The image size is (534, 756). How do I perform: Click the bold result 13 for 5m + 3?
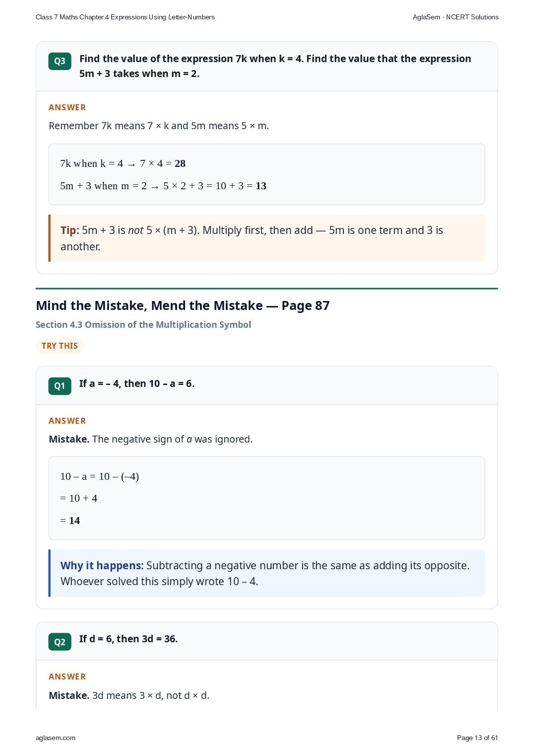pos(261,186)
